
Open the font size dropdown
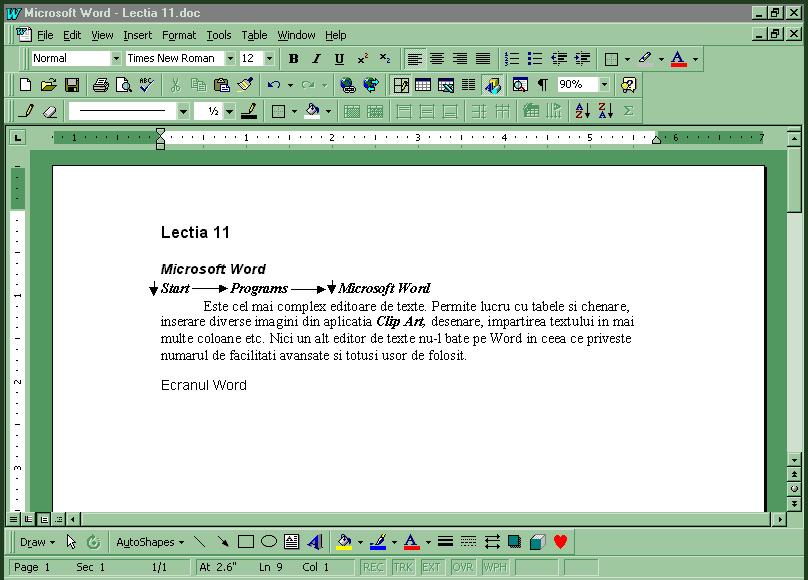coord(270,59)
